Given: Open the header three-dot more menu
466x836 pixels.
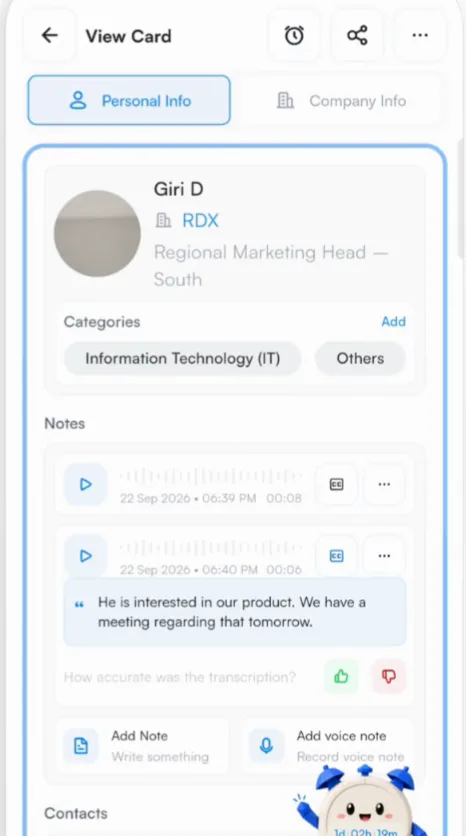Looking at the screenshot, I should tap(420, 36).
